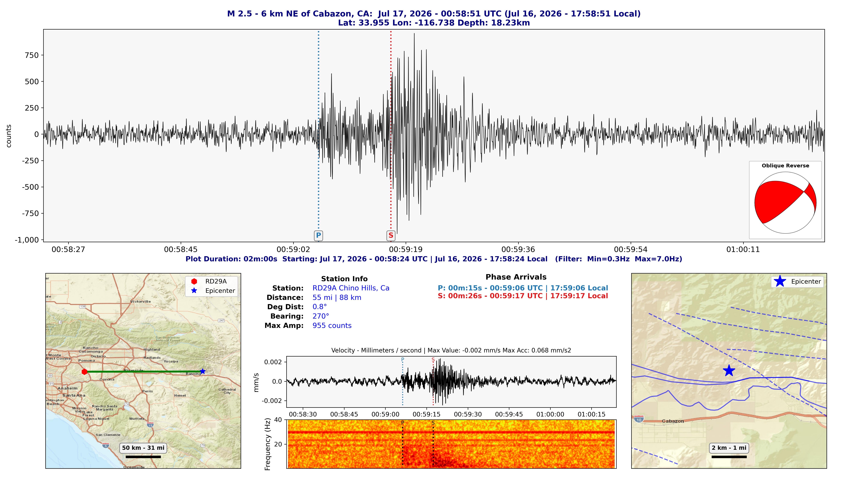Click the 'S: 00m:26s - 00:59:17 UTC' arrival line
The image size is (868, 488).
coord(523,296)
